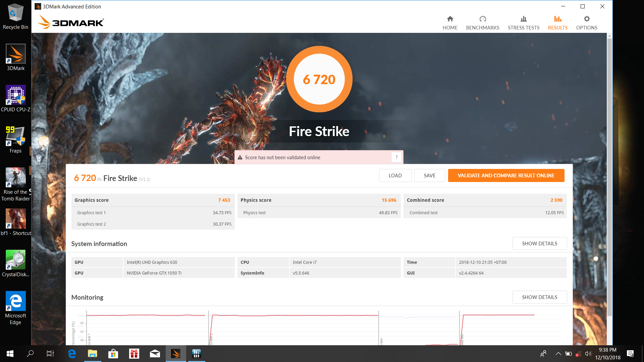Click the warning triangle icon

(x=240, y=158)
